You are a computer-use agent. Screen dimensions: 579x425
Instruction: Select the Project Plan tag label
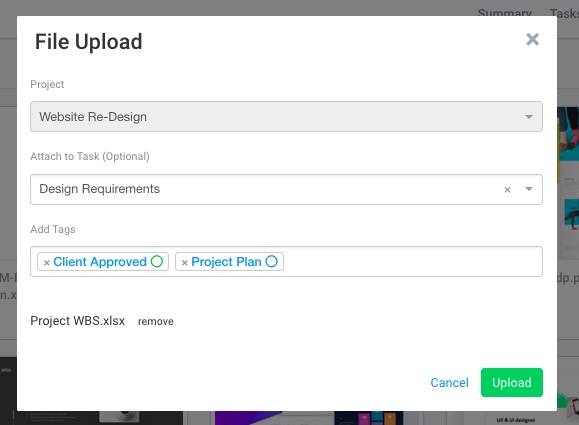[226, 261]
